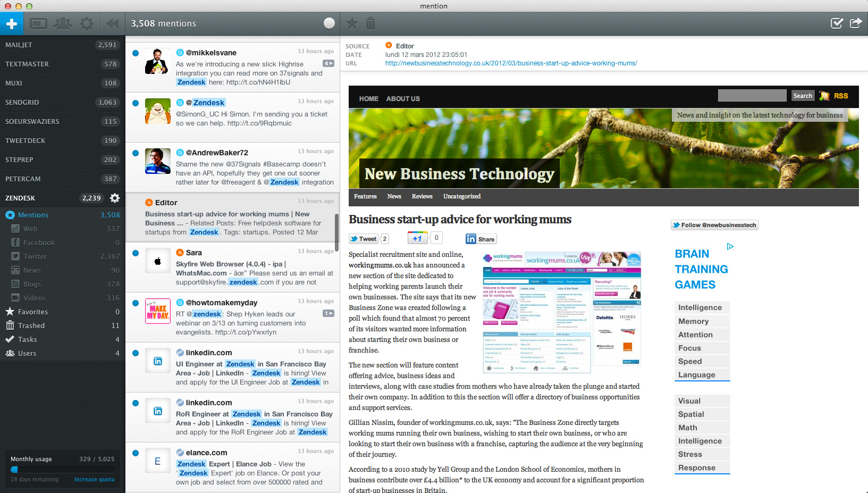Open the Reviews category tab

click(422, 196)
